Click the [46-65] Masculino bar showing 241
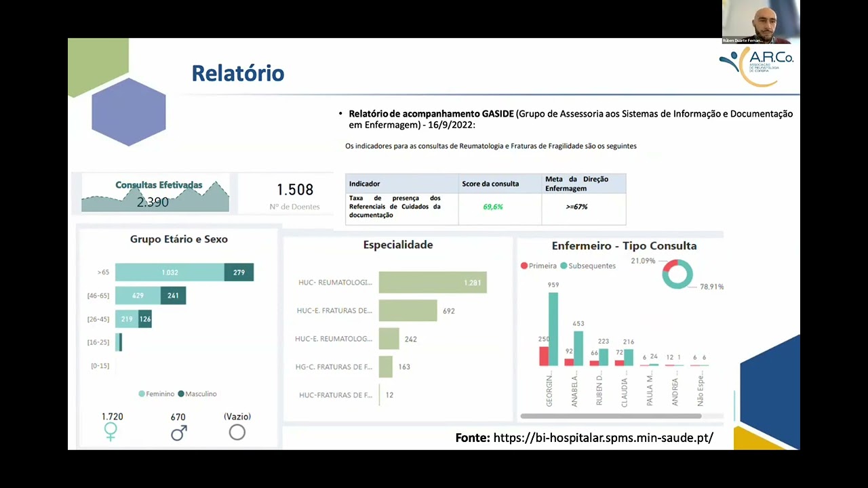Screen dimensions: 868x488 [x=173, y=296]
